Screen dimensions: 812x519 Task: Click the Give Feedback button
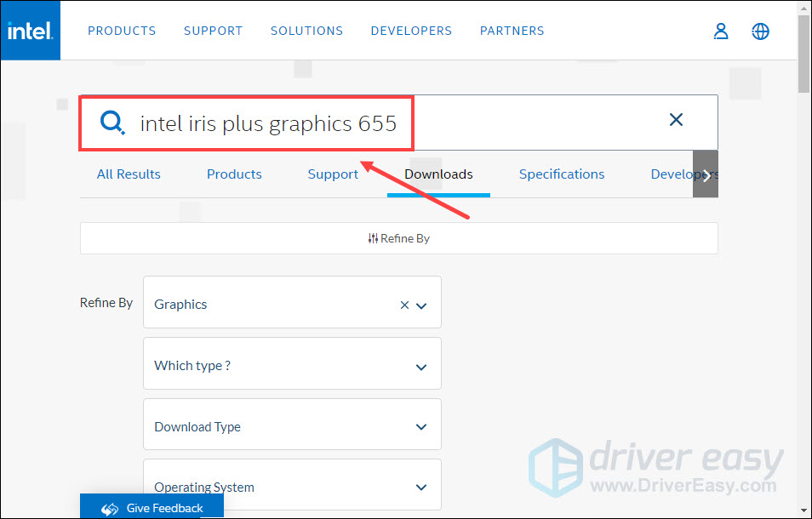pyautogui.click(x=152, y=507)
